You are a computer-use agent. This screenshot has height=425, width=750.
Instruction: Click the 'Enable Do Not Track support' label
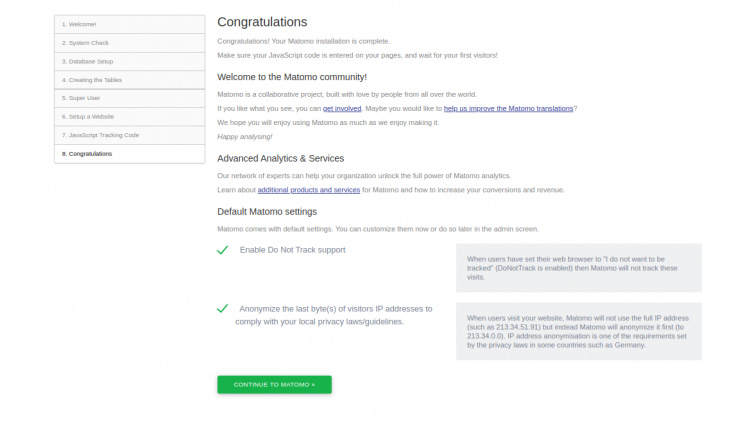tap(292, 249)
